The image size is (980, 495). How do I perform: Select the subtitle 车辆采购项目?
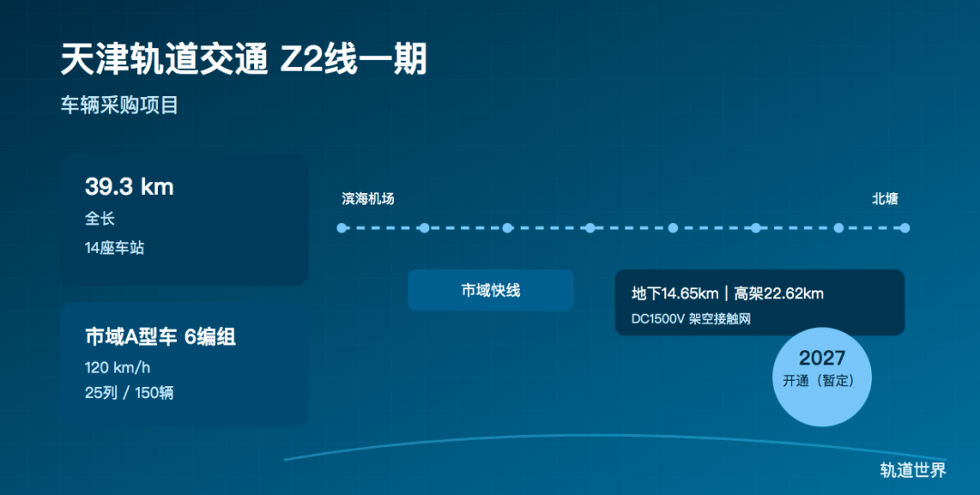point(120,105)
